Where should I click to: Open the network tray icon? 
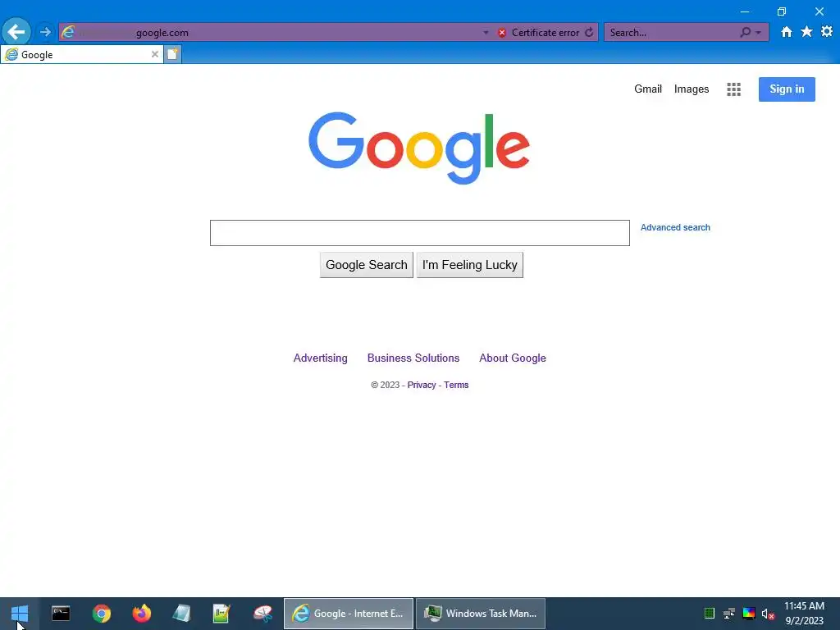pos(728,614)
